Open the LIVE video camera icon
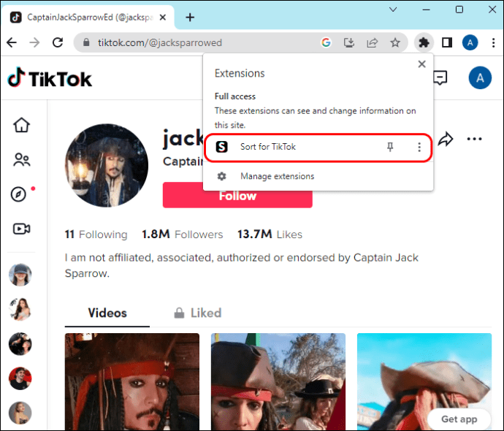504x431 pixels. (x=21, y=229)
